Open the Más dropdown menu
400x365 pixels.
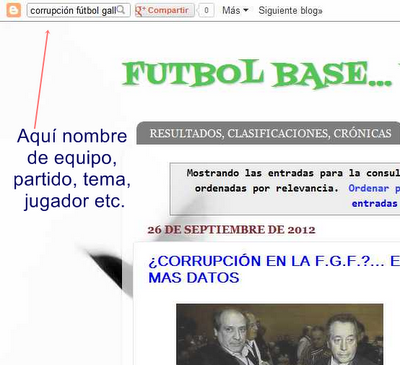235,10
